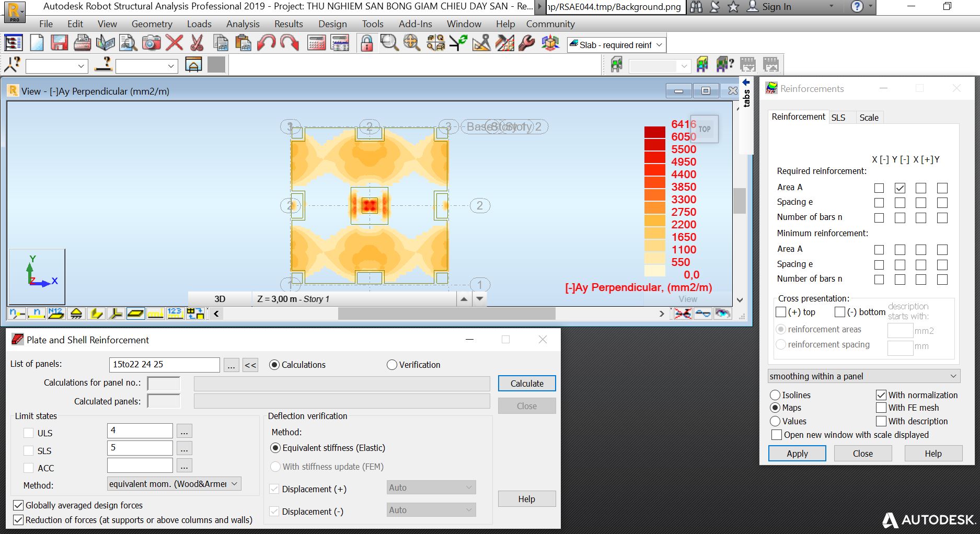Viewport: 980px width, 534px height.
Task: Click the Print icon in toolbar
Action: pos(82,43)
